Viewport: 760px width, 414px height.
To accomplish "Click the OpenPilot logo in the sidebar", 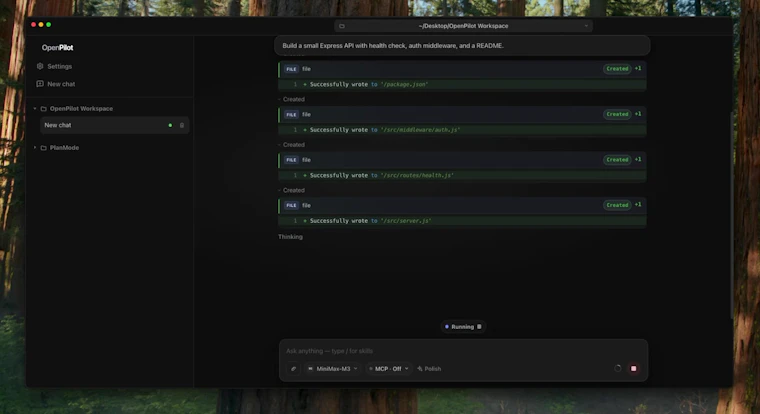I will click(x=57, y=48).
